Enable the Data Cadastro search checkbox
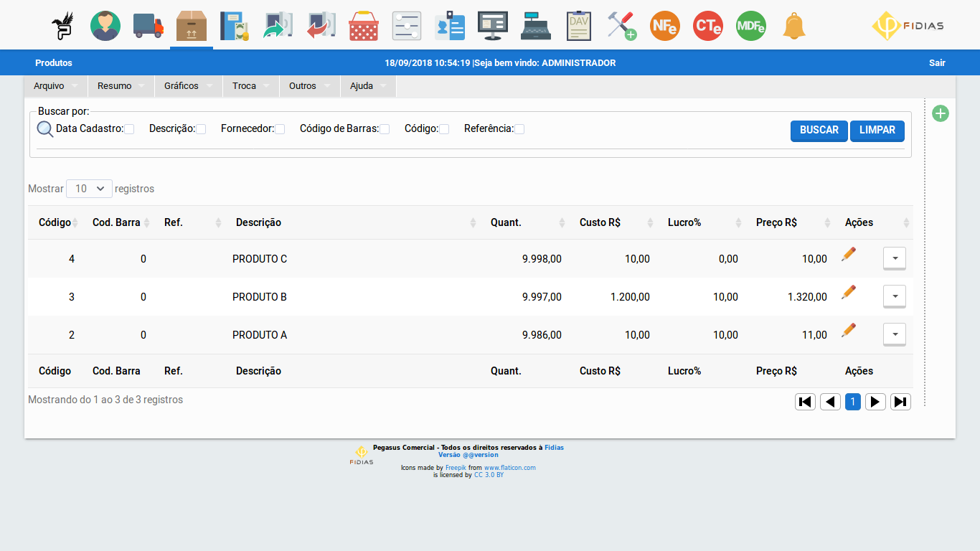The width and height of the screenshot is (980, 551). click(129, 129)
